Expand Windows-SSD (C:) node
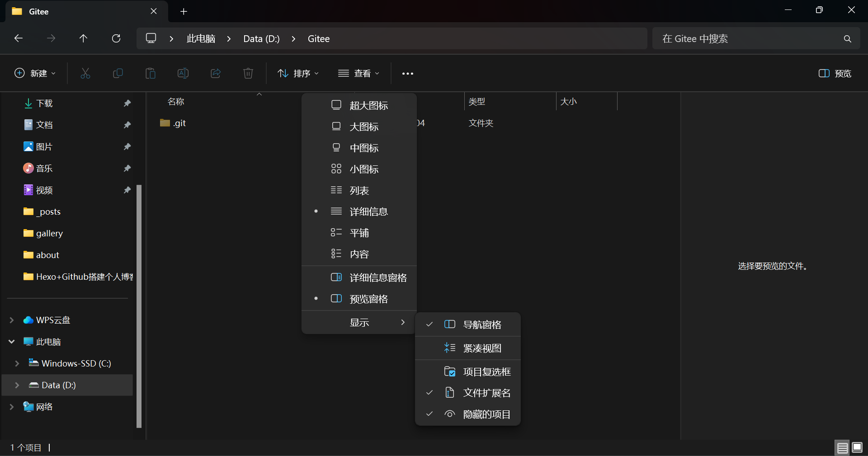 tap(17, 363)
